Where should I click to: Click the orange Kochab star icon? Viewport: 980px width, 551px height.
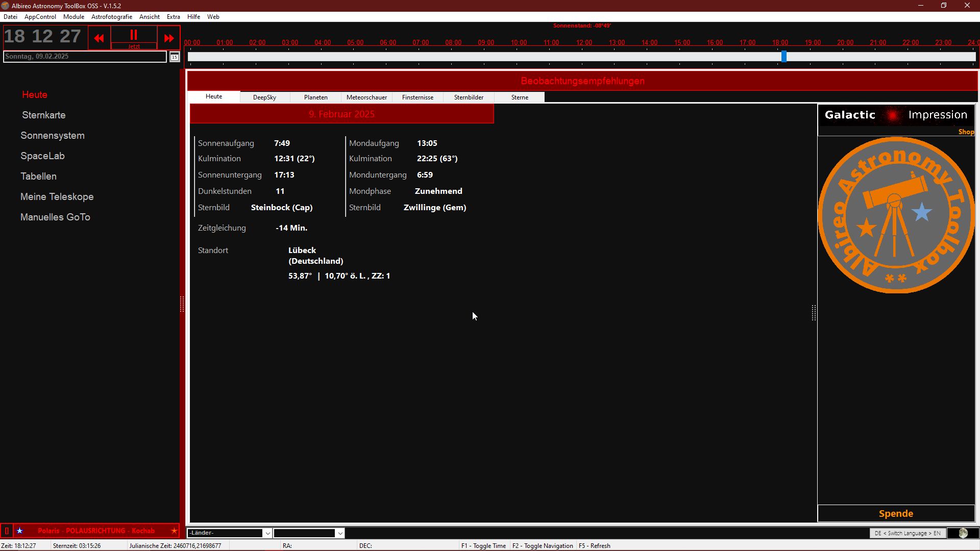(174, 531)
